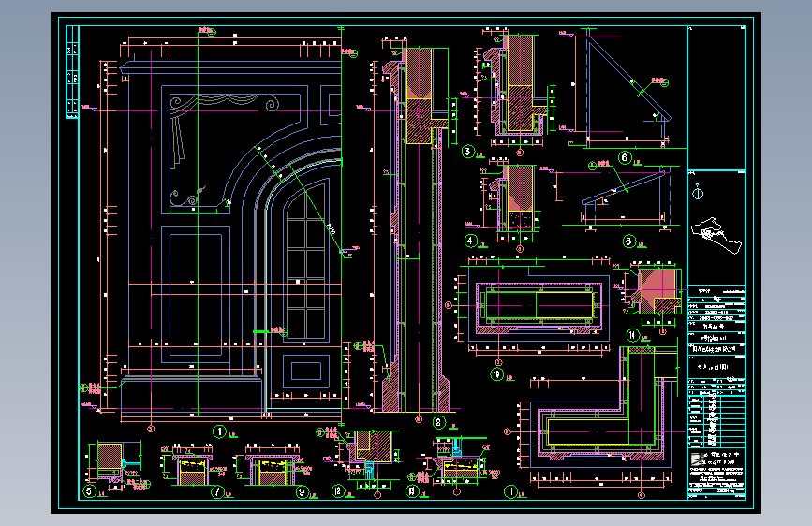Click the detail number 10 bubble
Image resolution: width=812 pixels, height=526 pixels.
496,373
